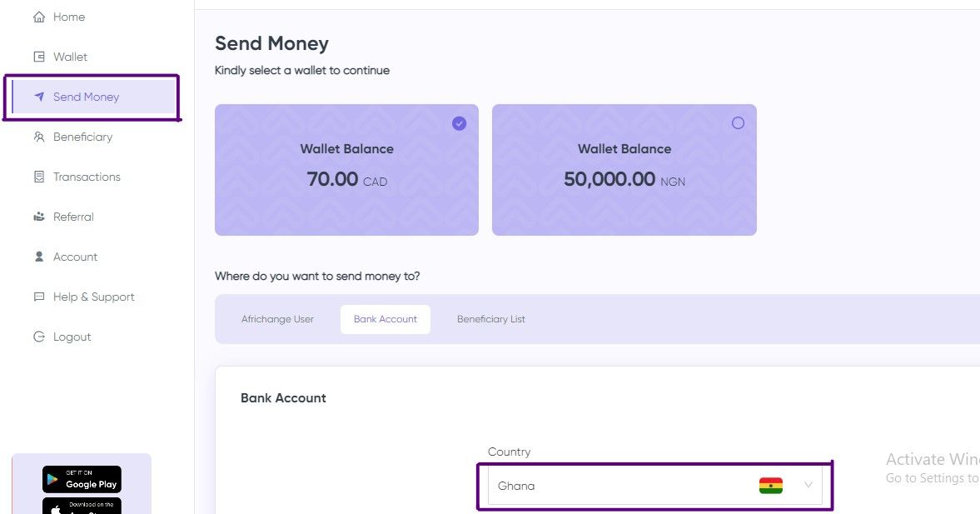Select the Bank Account tab
The image size is (980, 514).
386,319
